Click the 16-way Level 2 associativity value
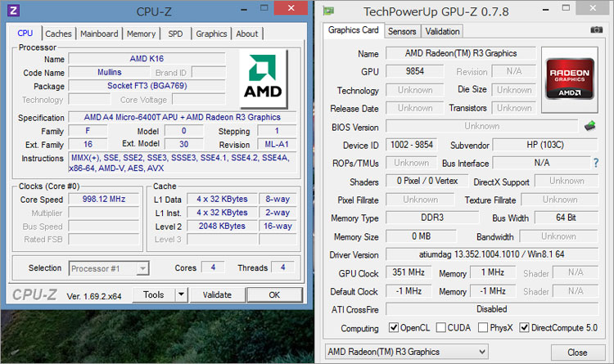Screen dimensions: 614x364 (x=278, y=226)
